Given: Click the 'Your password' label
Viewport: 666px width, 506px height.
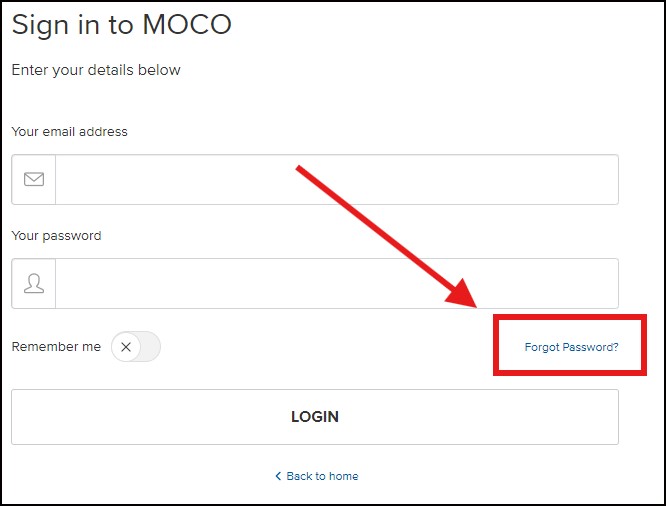Looking at the screenshot, I should coord(56,236).
